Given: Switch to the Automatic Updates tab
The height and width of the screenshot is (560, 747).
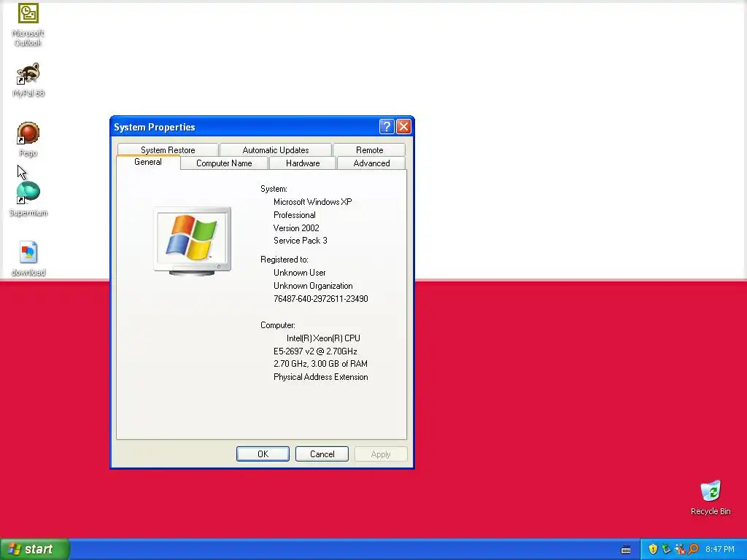Looking at the screenshot, I should (x=275, y=150).
